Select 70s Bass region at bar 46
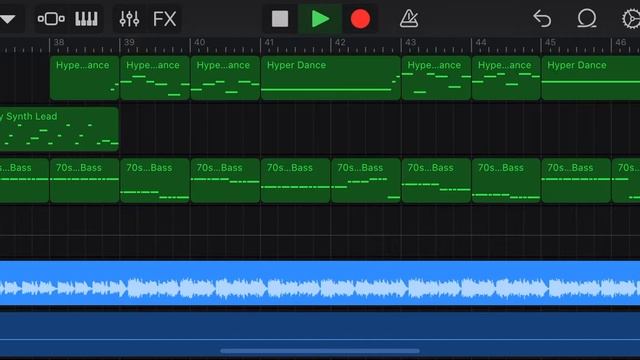This screenshot has height=360, width=640. click(x=626, y=181)
